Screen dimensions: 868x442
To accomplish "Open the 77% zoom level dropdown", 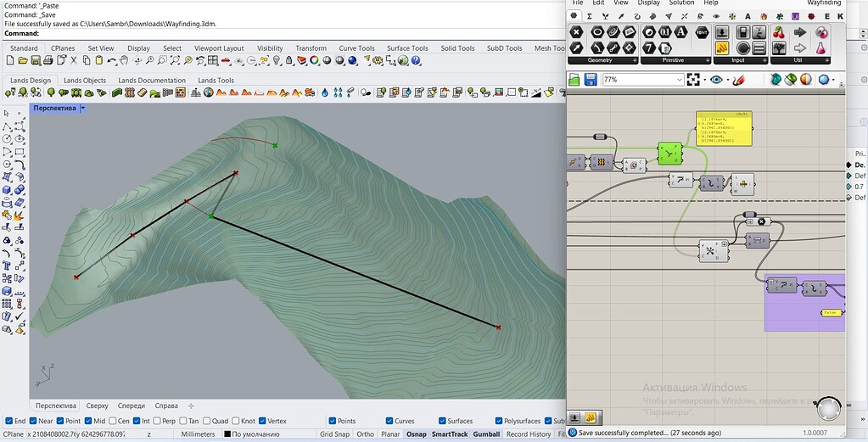I will click(679, 80).
